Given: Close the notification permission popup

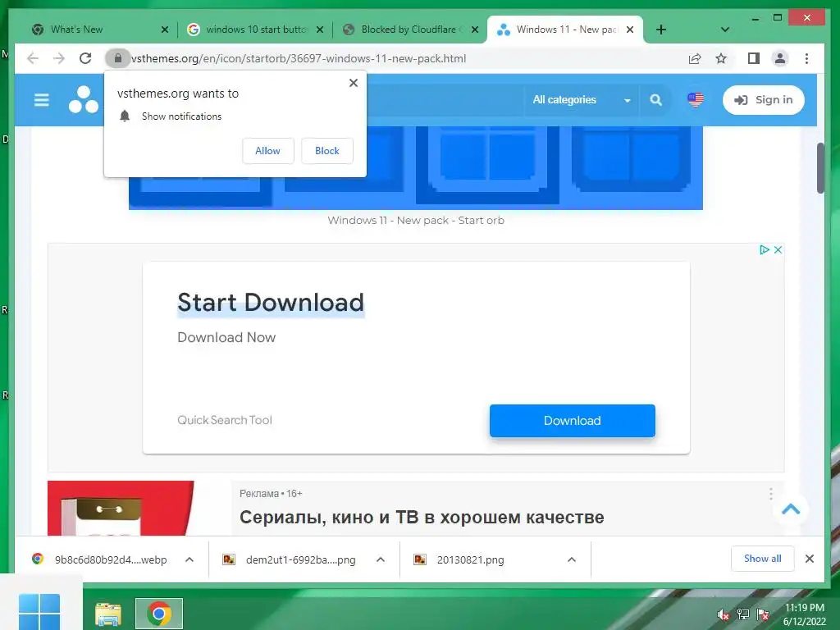Looking at the screenshot, I should [354, 83].
